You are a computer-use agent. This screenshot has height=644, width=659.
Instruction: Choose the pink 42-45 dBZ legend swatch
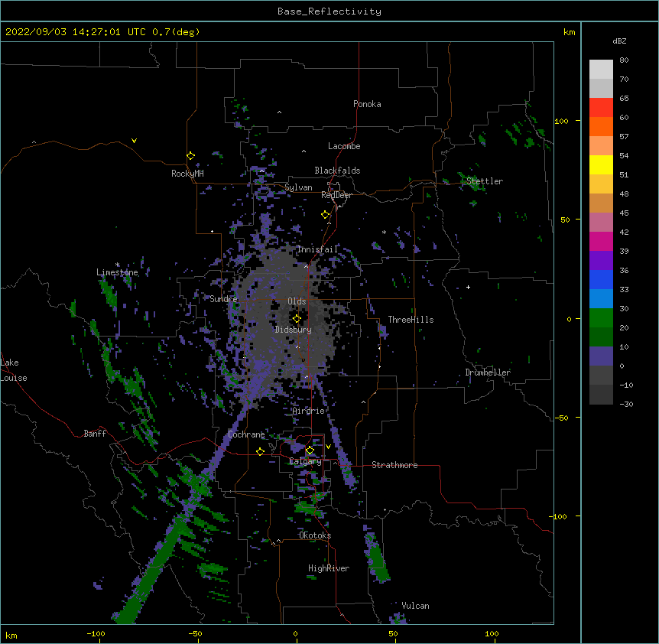pyautogui.click(x=601, y=222)
